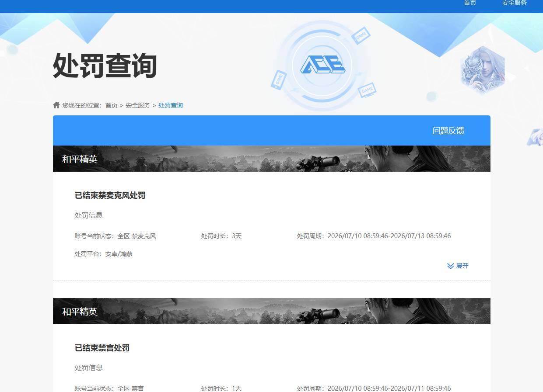Open the 问题反馈 link

point(448,130)
